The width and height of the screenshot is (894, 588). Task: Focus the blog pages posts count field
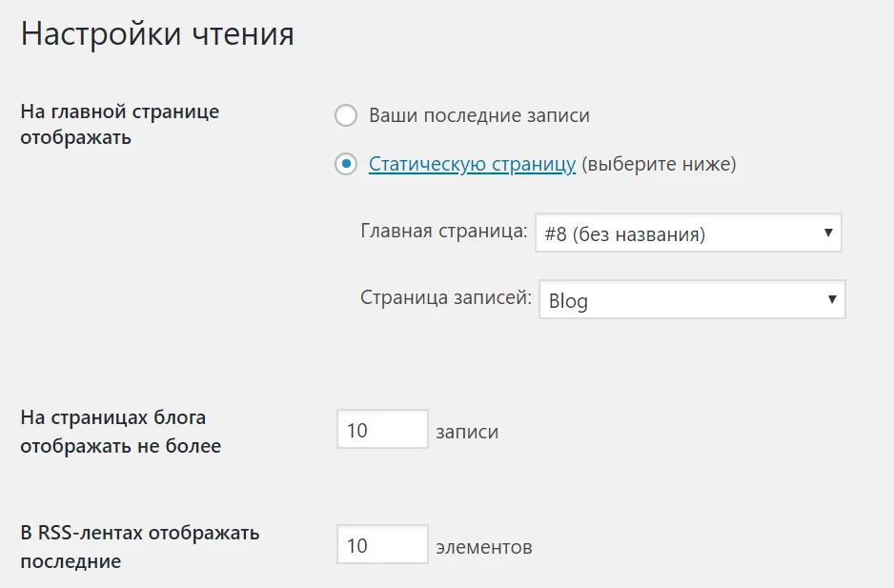[x=382, y=431]
